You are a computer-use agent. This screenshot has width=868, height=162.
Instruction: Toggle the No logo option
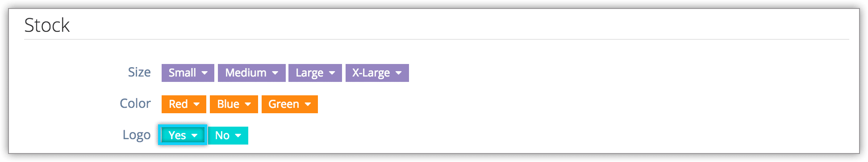coord(228,136)
